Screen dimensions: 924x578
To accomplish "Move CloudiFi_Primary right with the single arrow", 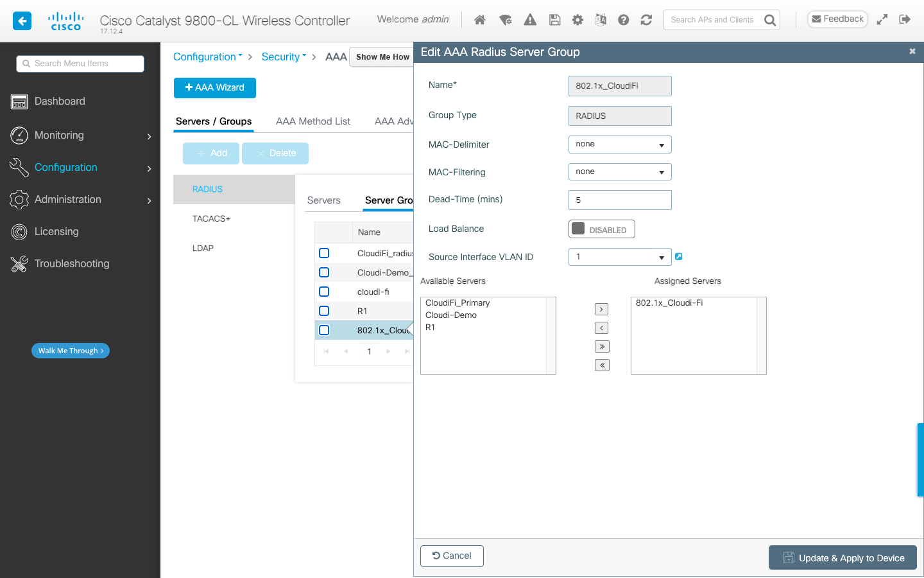I will pos(601,309).
